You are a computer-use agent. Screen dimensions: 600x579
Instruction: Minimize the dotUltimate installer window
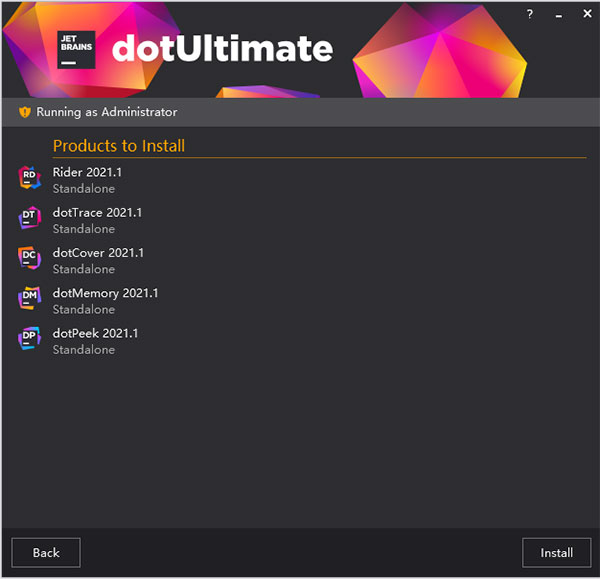click(559, 16)
